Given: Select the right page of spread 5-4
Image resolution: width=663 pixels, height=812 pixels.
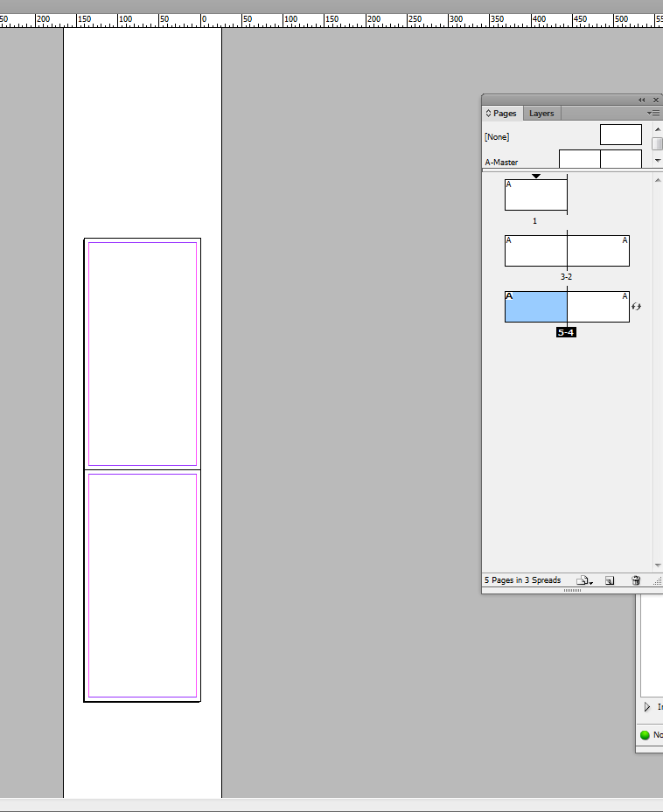Looking at the screenshot, I should pos(599,307).
